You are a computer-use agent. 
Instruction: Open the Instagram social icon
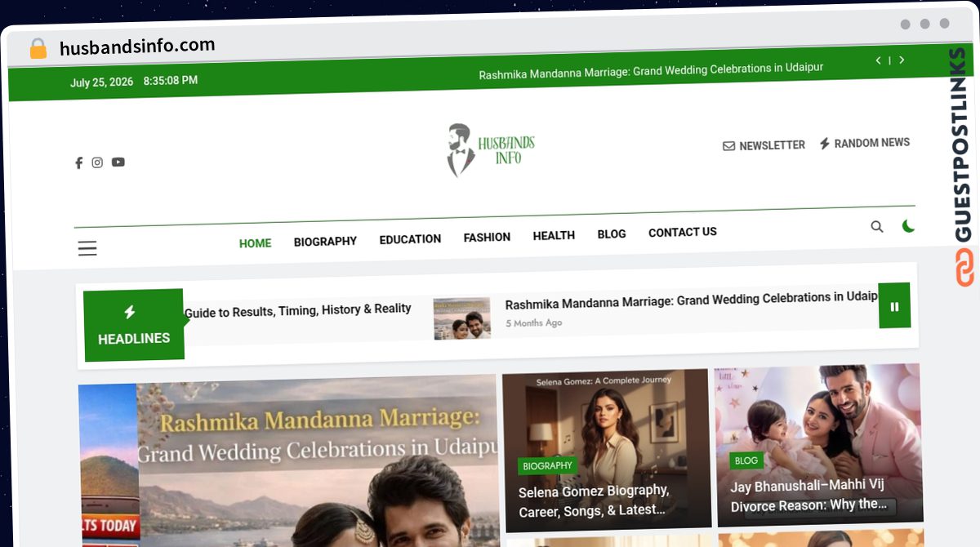coord(97,162)
